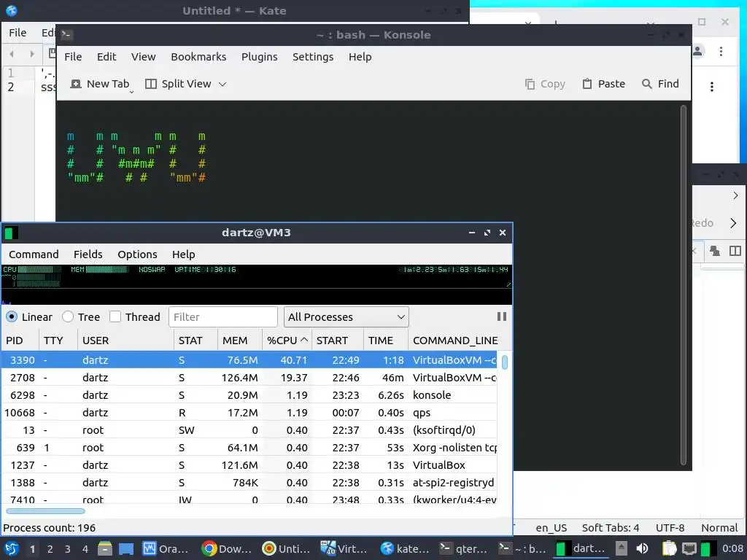Click the horizontal scrollbar in qps process table
This screenshot has height=560, width=747.
(x=46, y=511)
